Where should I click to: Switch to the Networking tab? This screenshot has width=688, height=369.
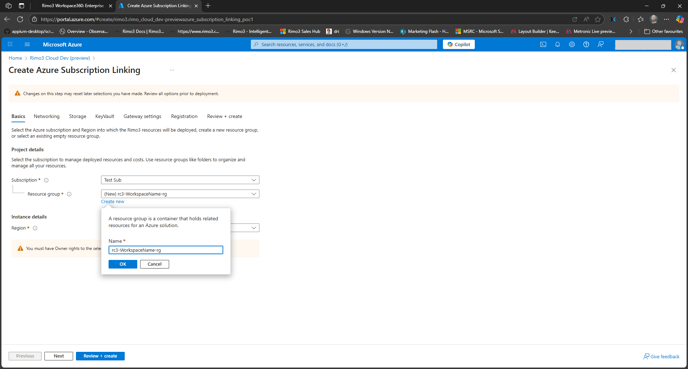click(x=47, y=116)
